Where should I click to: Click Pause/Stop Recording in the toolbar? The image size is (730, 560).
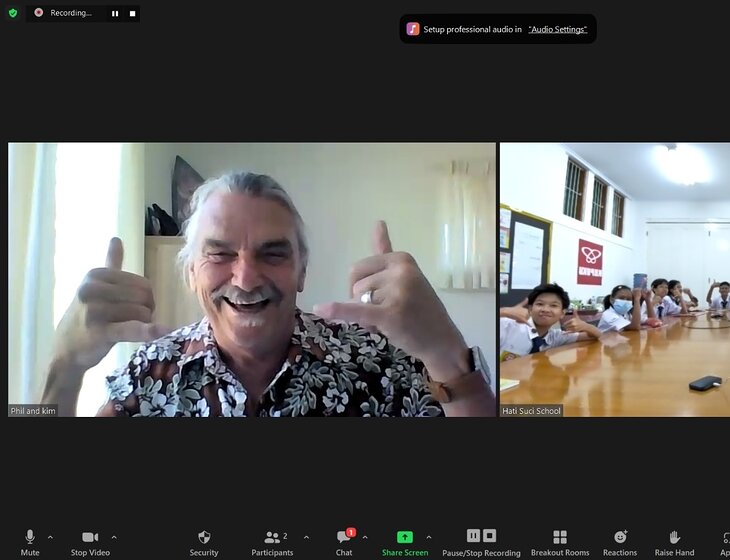click(x=481, y=542)
